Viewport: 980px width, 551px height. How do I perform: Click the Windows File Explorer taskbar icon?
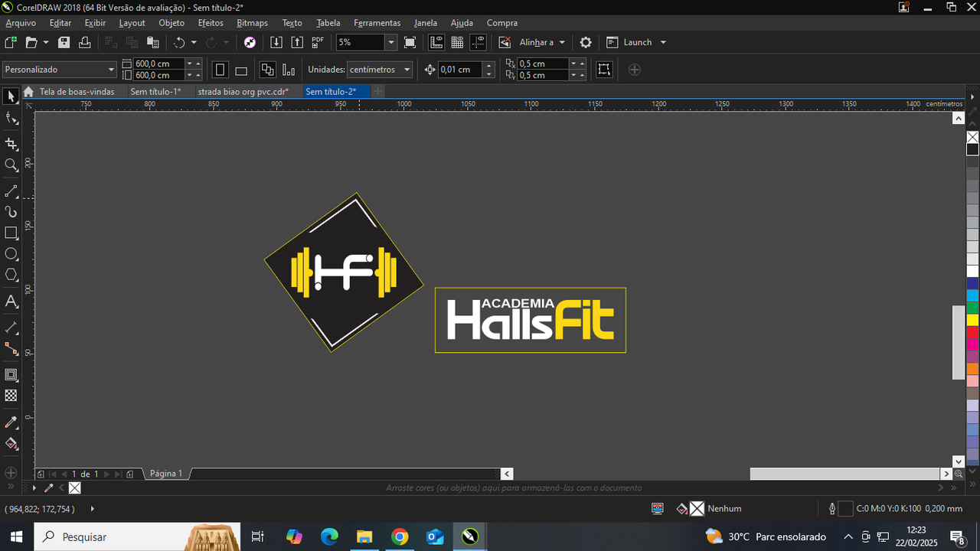(364, 536)
